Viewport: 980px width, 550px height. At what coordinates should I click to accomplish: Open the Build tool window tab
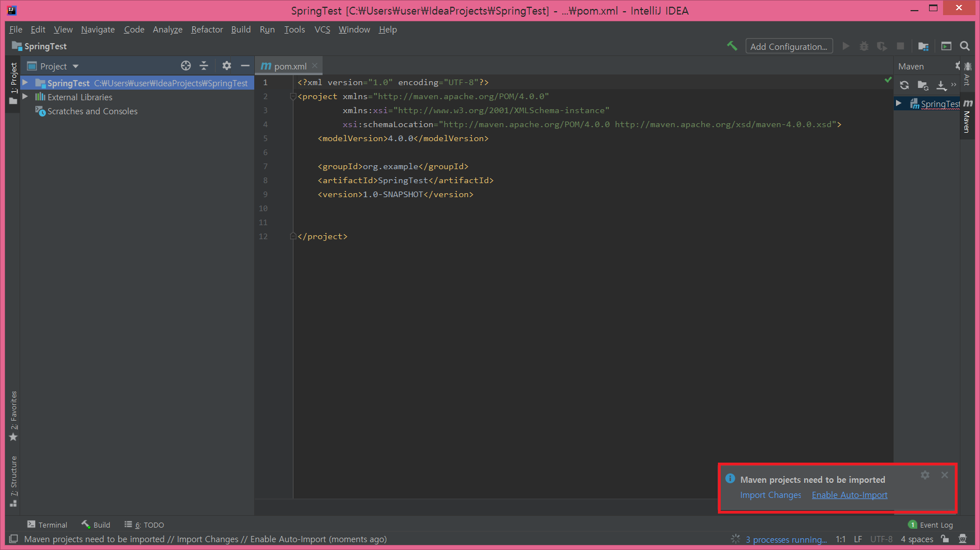(x=96, y=525)
